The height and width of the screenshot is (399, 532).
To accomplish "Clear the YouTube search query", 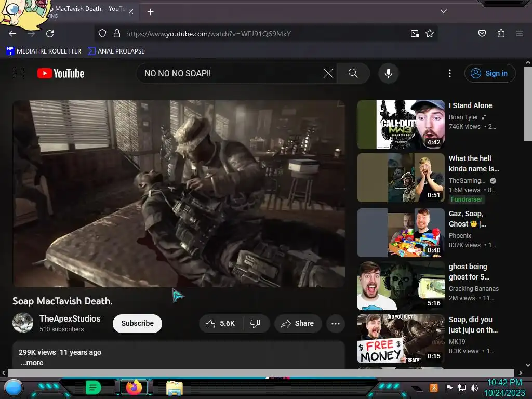I will [328, 73].
